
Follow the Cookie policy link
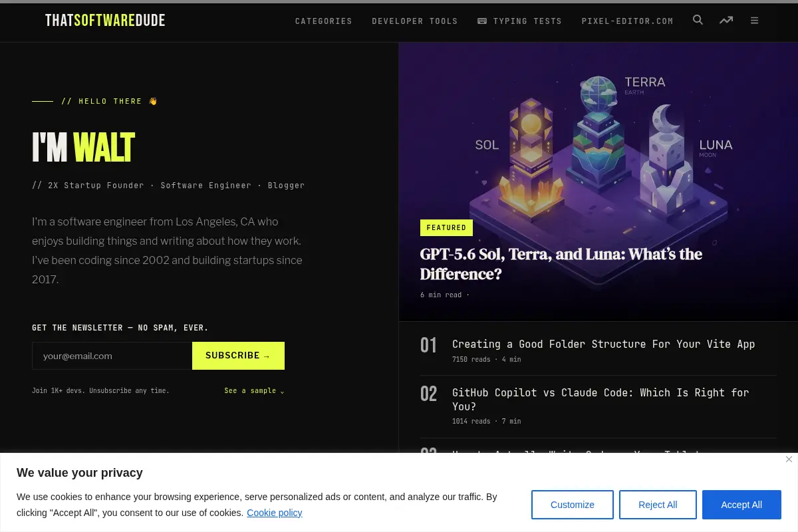click(275, 513)
